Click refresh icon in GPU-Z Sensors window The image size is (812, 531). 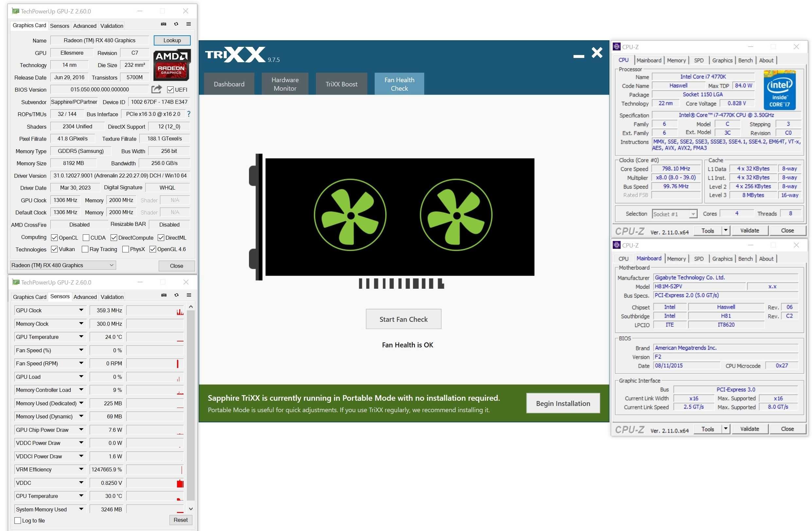pyautogui.click(x=176, y=295)
